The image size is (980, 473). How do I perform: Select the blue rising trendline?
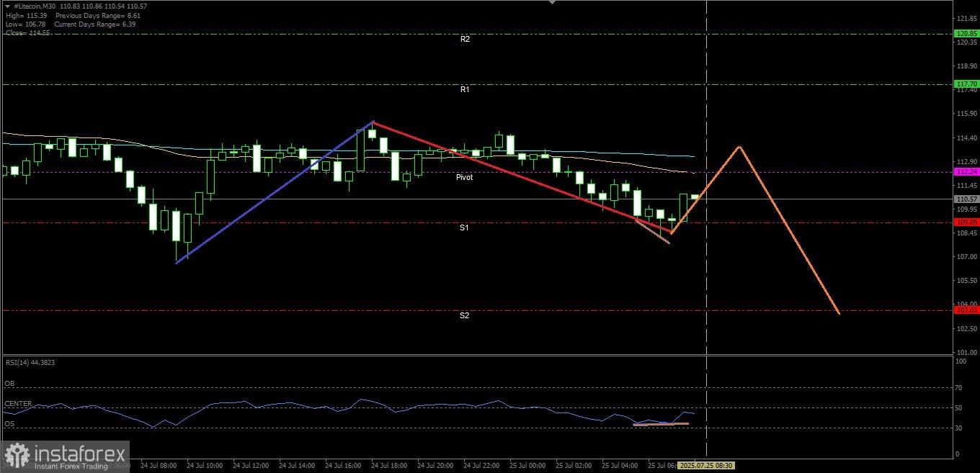(x=275, y=192)
